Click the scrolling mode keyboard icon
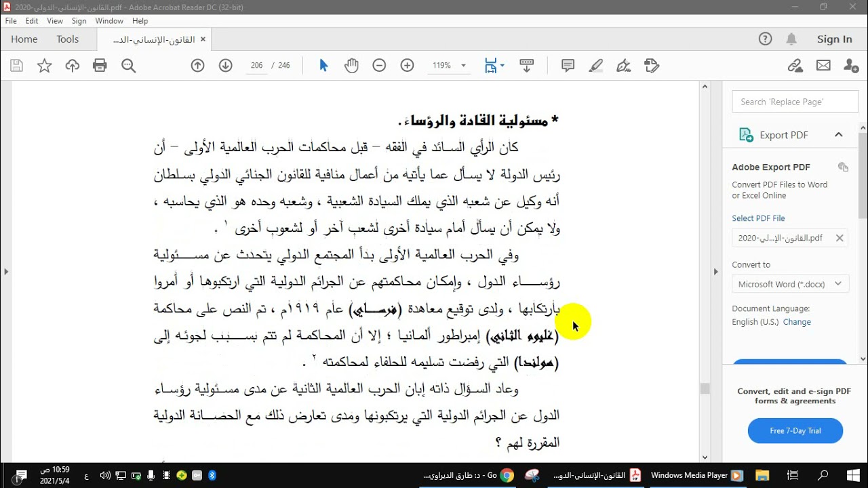Screen dimensions: 868x488 point(526,66)
